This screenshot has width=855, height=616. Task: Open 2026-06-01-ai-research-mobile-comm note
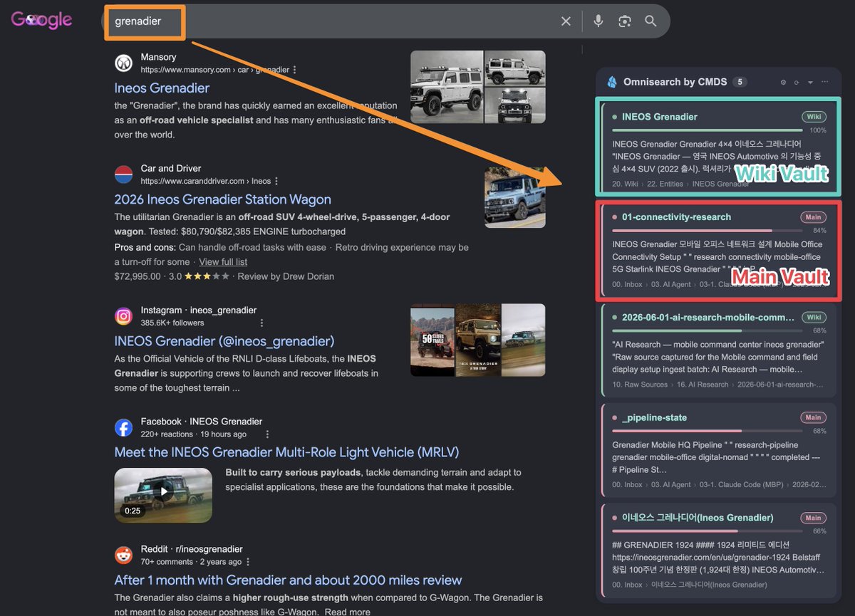coord(708,318)
